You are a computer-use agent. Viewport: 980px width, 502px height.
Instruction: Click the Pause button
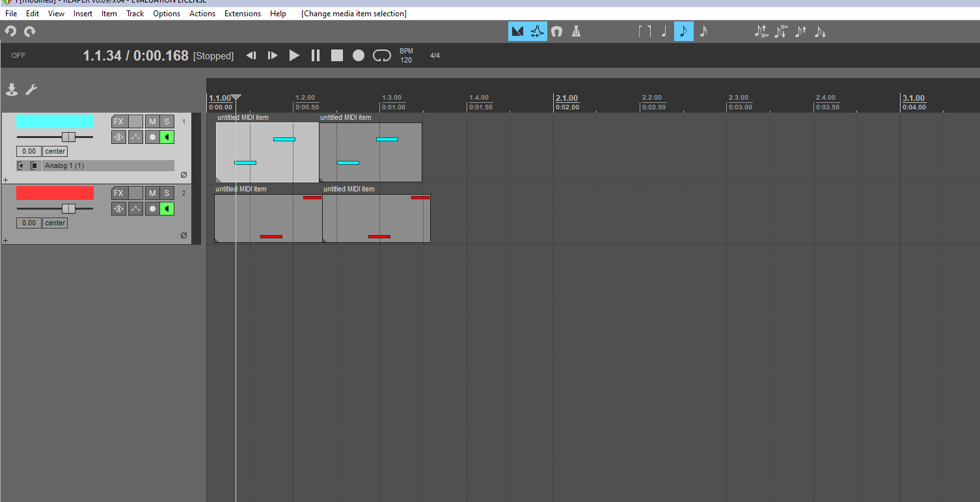[x=316, y=56]
